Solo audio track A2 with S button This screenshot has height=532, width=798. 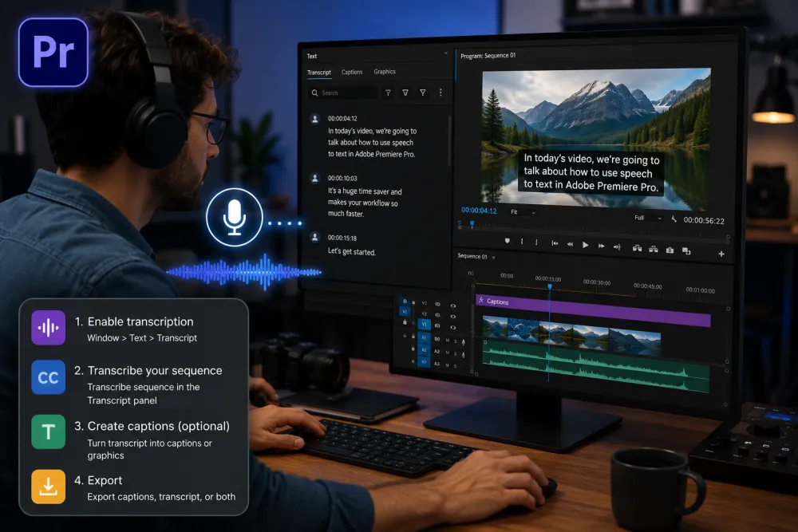(x=456, y=353)
